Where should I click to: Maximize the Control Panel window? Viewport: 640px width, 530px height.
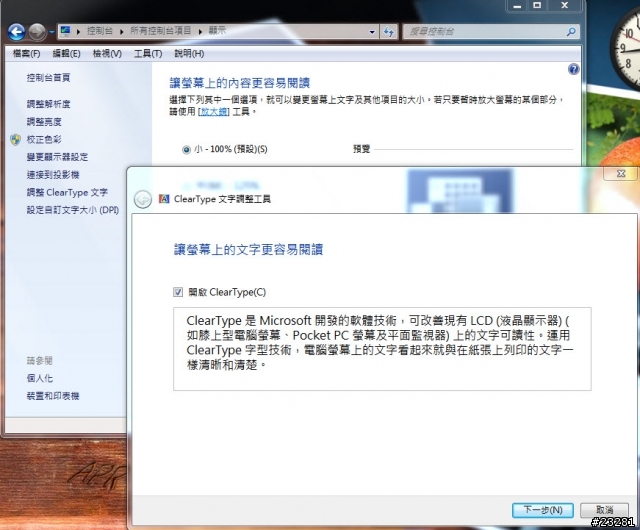(x=537, y=6)
